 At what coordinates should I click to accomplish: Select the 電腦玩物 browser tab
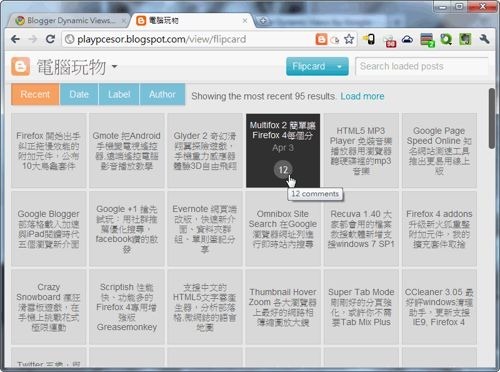192,21
